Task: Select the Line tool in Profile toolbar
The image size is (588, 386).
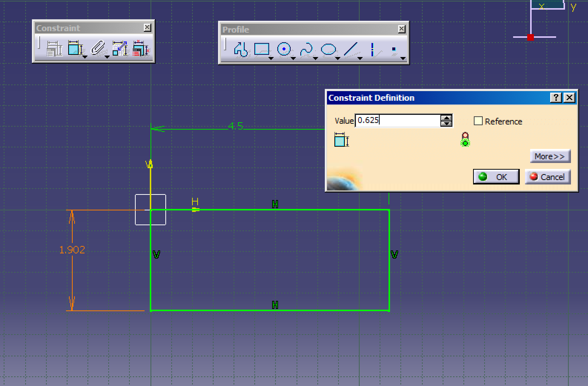Action: [350, 49]
